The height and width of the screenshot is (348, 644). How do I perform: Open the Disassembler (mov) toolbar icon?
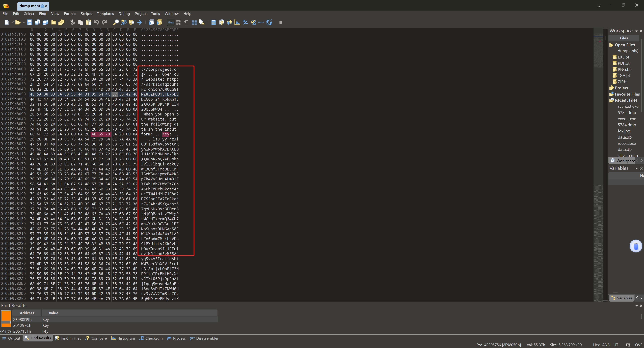tap(261, 22)
